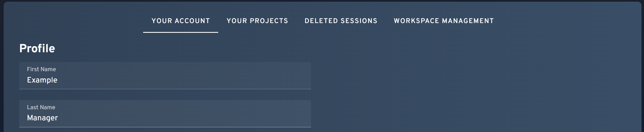Click the "First Name" field label

[41, 69]
